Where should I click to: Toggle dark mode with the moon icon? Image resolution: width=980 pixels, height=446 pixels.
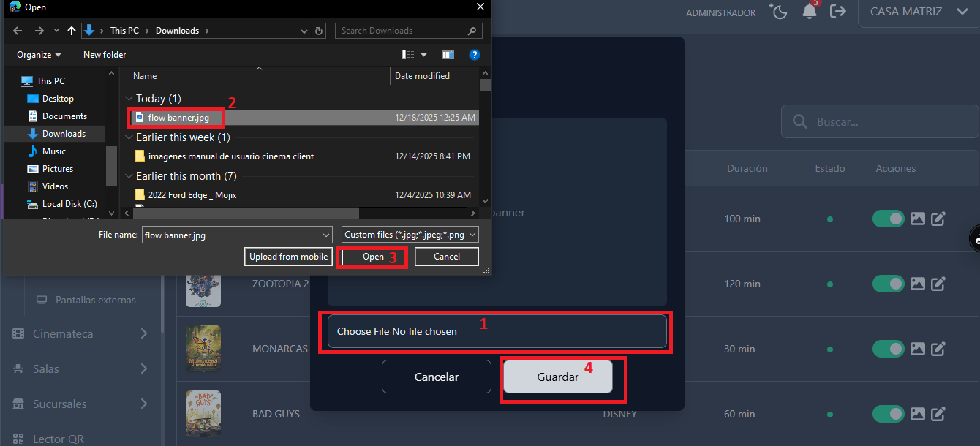click(778, 12)
